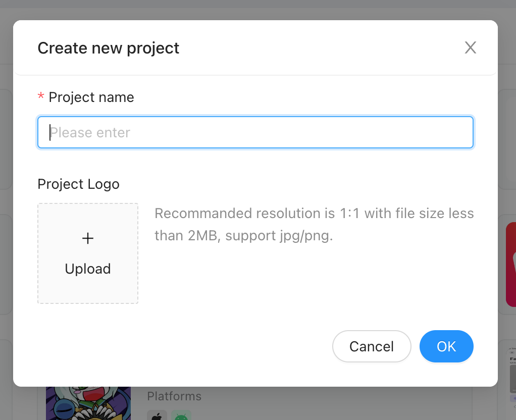The height and width of the screenshot is (420, 516).
Task: Click the Create new project dialog title
Action: (108, 47)
